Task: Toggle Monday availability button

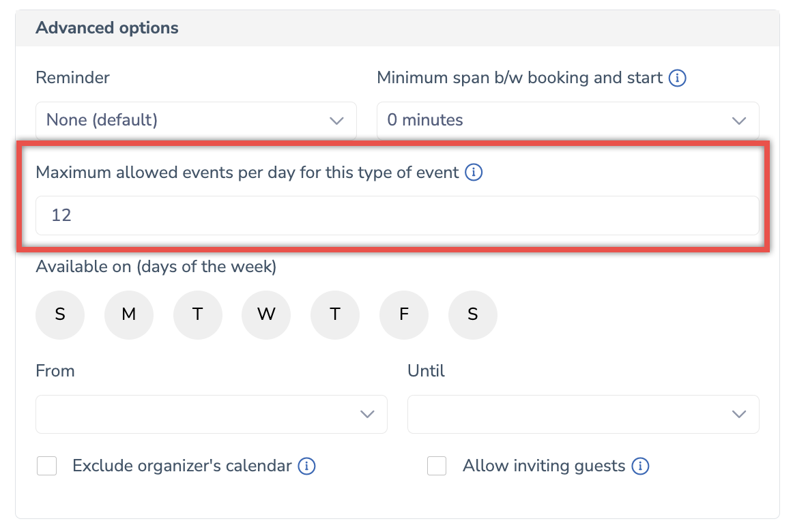Action: 129,314
